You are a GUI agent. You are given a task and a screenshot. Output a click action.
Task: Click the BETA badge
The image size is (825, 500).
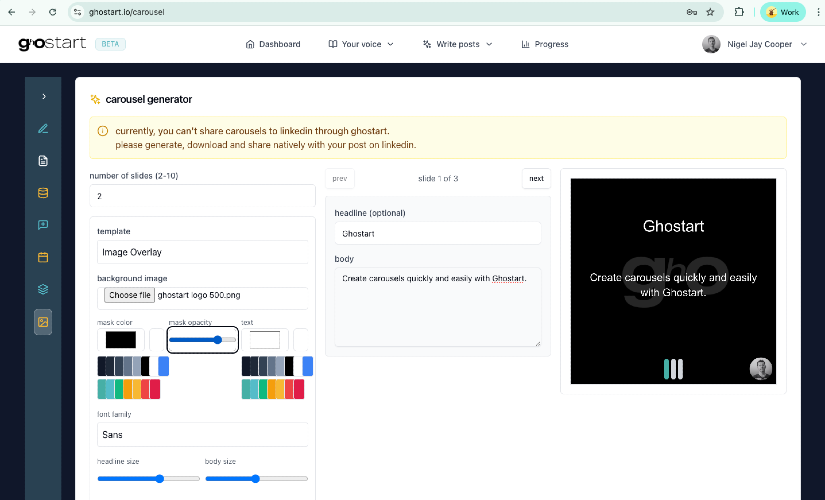click(110, 44)
